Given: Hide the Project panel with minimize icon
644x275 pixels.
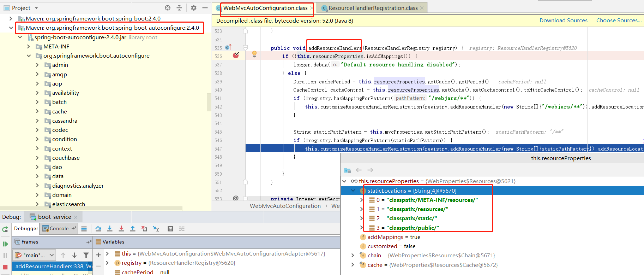Looking at the screenshot, I should tap(205, 8).
